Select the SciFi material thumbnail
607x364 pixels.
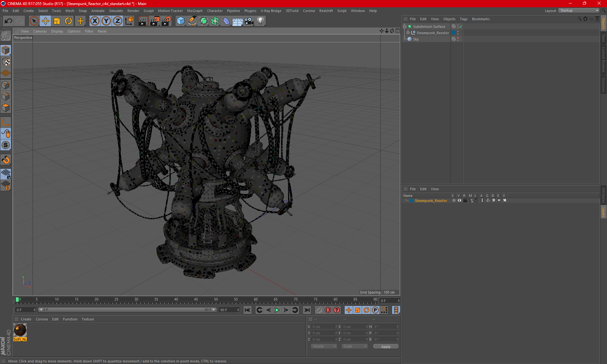pyautogui.click(x=20, y=330)
